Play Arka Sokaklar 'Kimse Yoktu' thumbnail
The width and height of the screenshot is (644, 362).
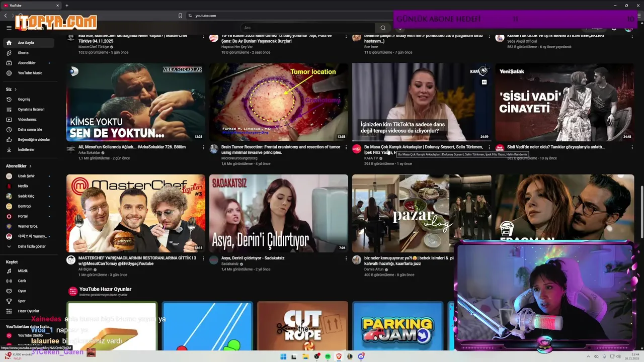136,102
